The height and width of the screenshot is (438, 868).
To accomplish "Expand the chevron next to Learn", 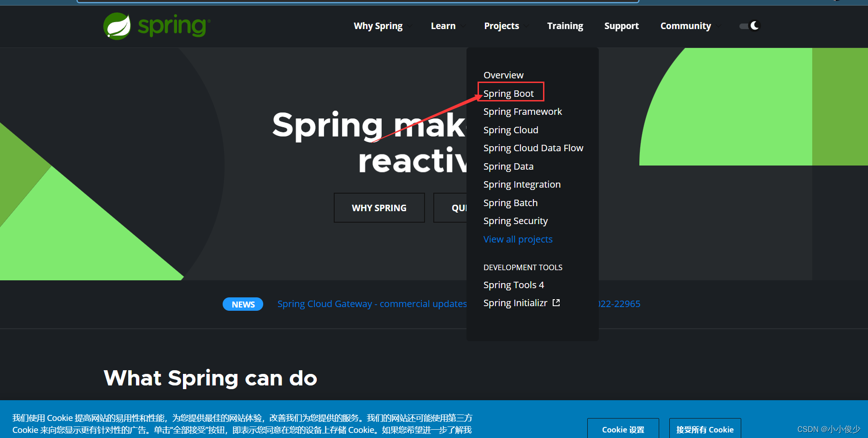I will coord(463,26).
